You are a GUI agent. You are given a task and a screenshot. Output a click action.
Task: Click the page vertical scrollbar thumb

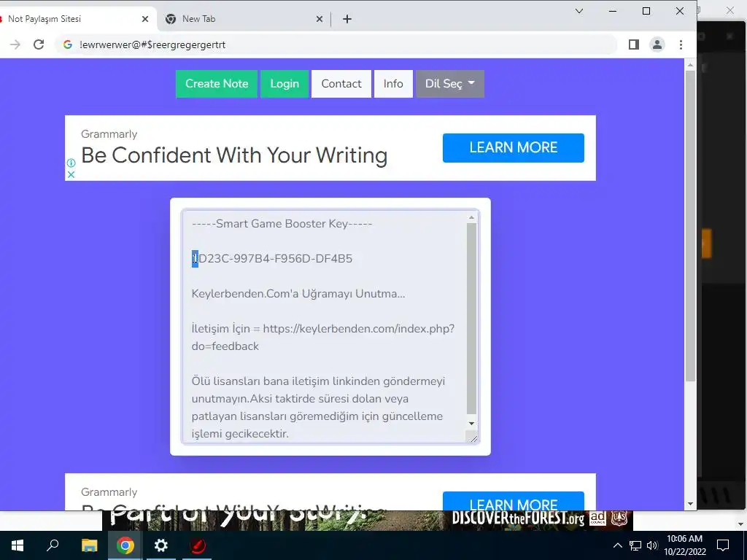pyautogui.click(x=690, y=226)
